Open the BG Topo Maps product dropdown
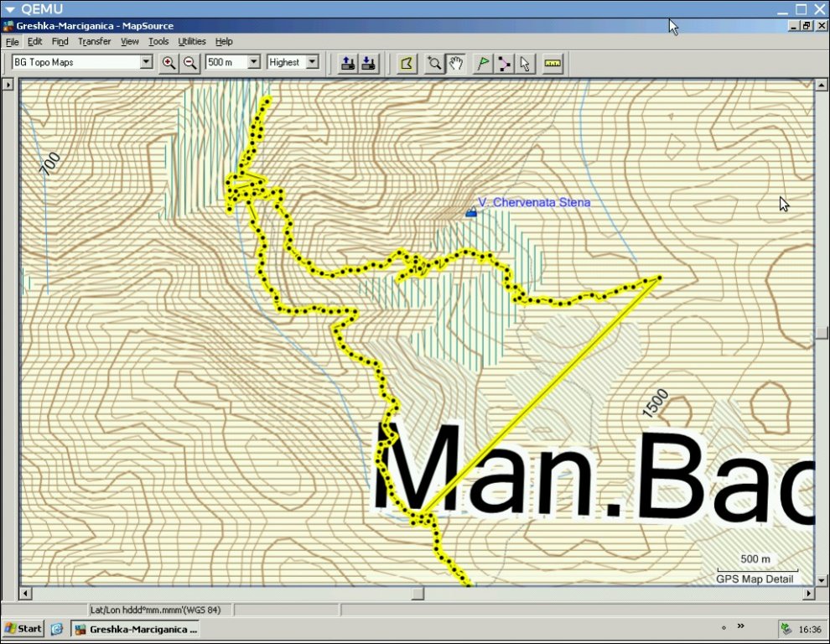 click(146, 62)
